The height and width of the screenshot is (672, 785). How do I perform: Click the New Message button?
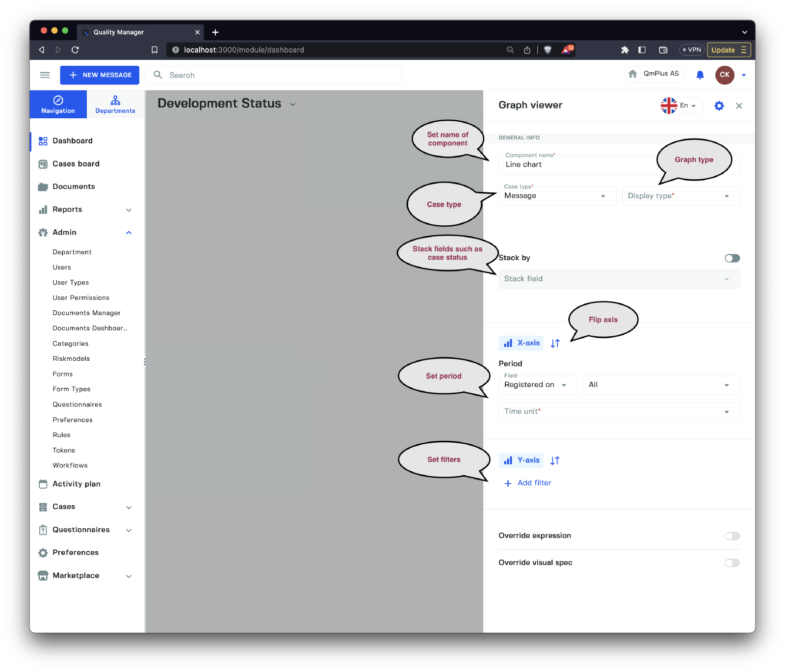[x=100, y=75]
